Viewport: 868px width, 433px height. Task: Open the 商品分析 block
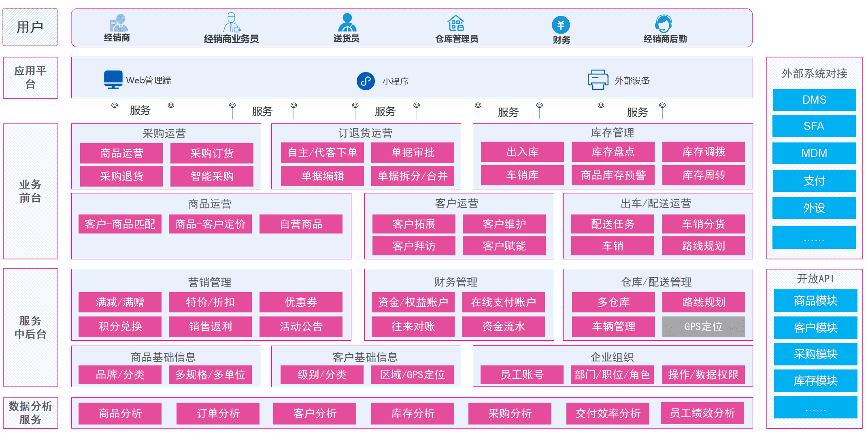tap(120, 414)
